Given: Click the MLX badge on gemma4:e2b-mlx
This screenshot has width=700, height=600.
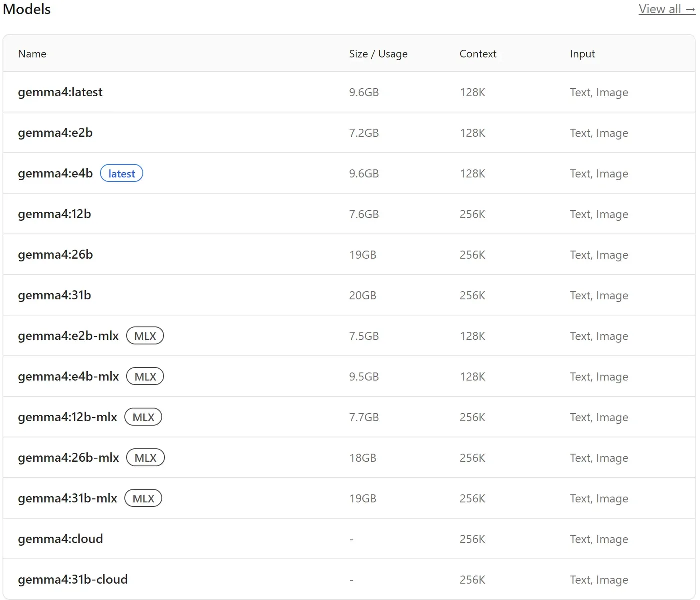Looking at the screenshot, I should click(145, 336).
